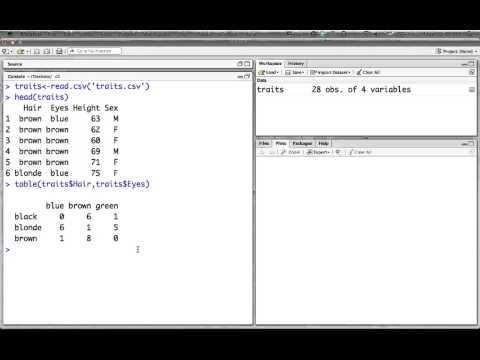
Task: Minimize the Plots pane
Action: tap(465, 144)
